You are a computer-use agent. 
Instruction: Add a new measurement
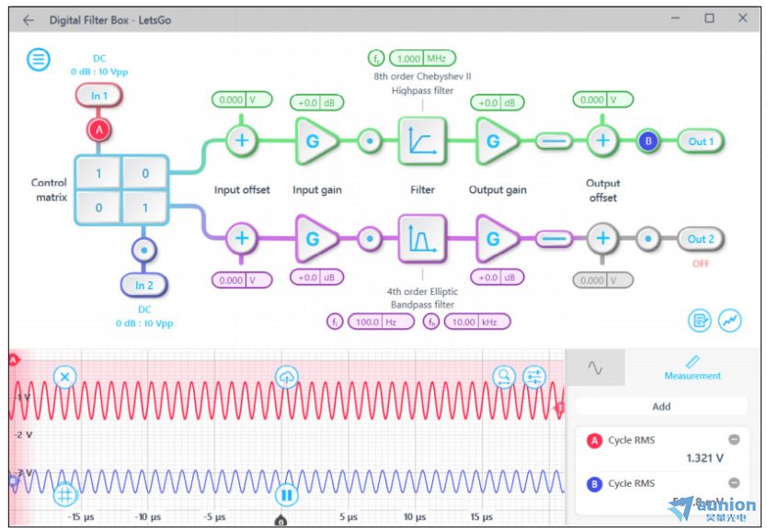click(x=661, y=406)
